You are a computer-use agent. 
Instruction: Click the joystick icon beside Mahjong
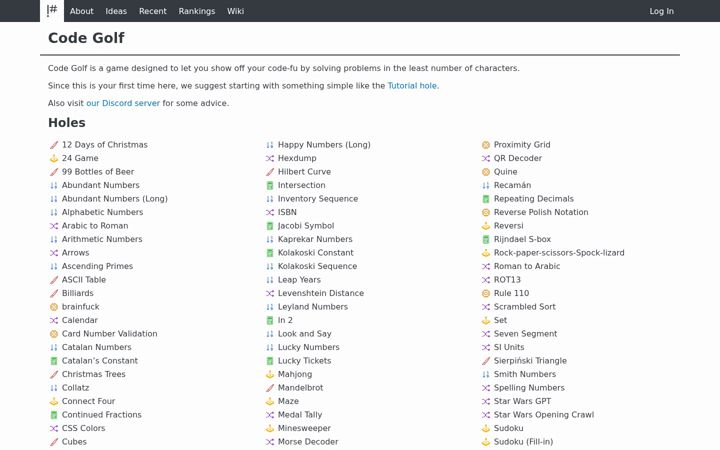click(x=270, y=375)
